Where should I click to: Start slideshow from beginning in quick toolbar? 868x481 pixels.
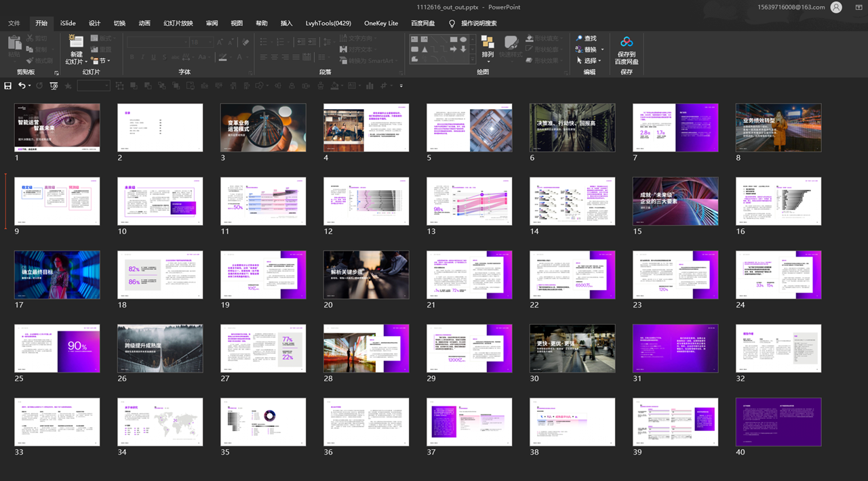pyautogui.click(x=54, y=86)
